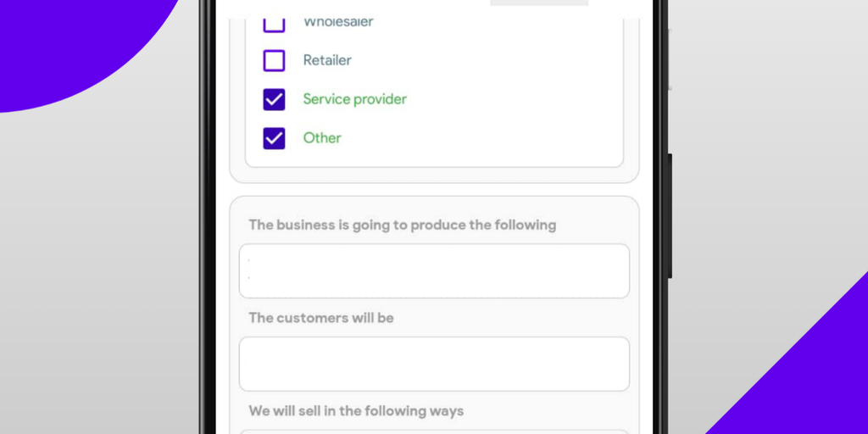
Task: Uncheck the Service provider checkbox
Action: coord(274,99)
